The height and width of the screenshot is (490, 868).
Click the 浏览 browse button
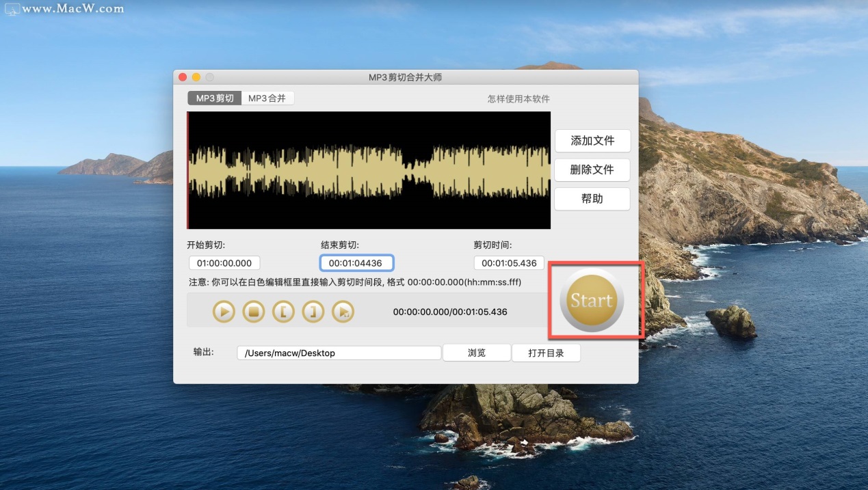477,353
